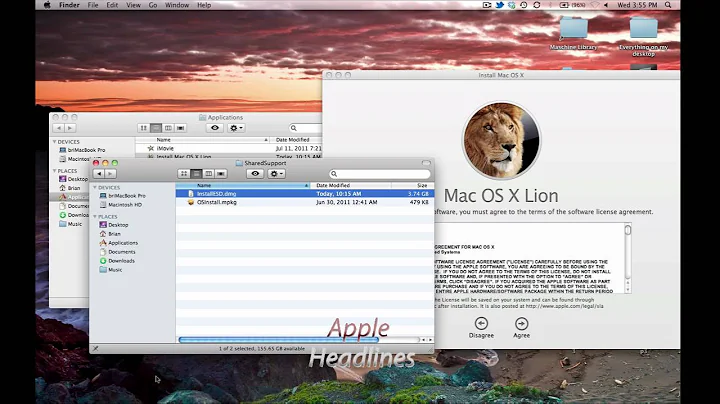Viewport: 720px width, 404px height.
Task: Collapse PLACES section in Applications window sidebar
Action: [x=55, y=171]
